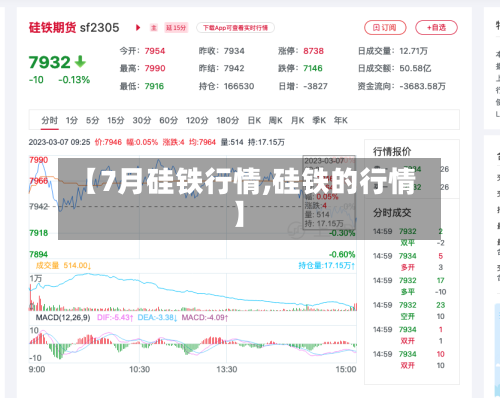The height and width of the screenshot is (398, 500).
Task: Click the -0.60% percent axis label
Action: click(x=342, y=255)
